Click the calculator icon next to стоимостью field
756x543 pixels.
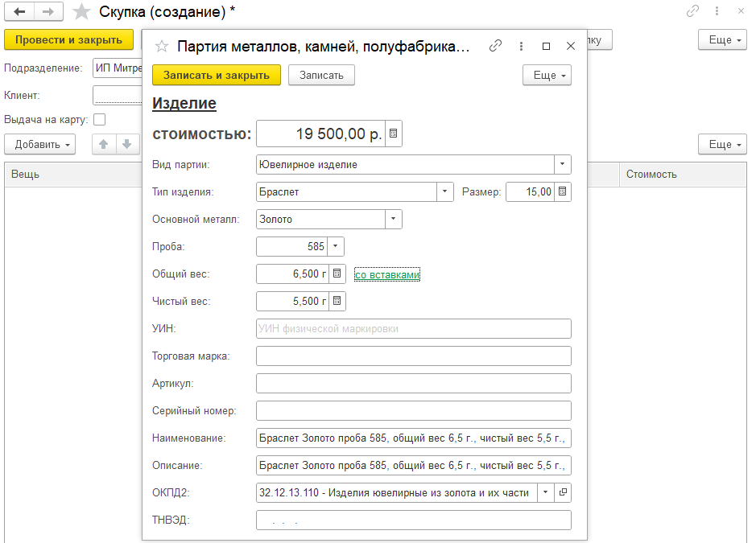coord(393,134)
